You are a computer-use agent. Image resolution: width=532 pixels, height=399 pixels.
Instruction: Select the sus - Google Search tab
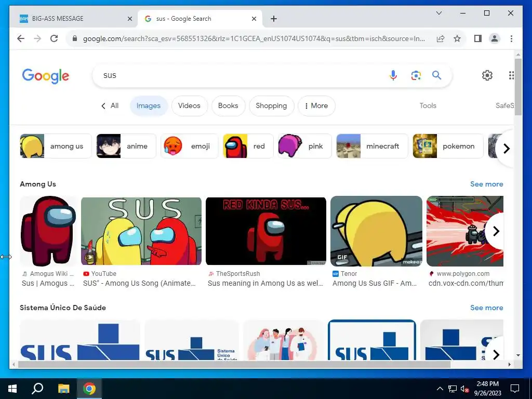click(200, 19)
